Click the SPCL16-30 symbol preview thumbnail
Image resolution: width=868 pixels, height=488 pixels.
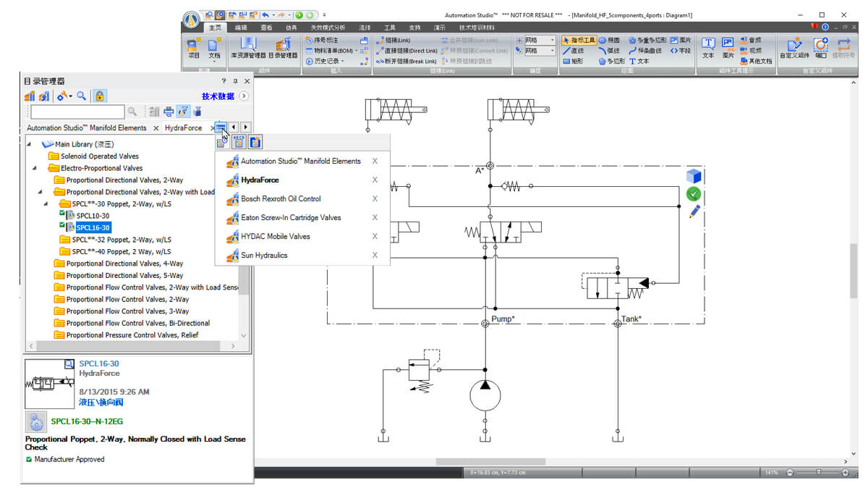tap(50, 384)
